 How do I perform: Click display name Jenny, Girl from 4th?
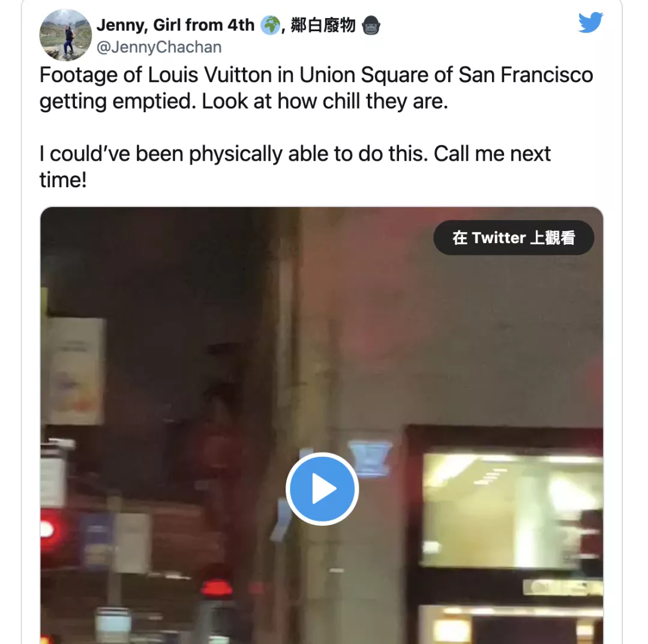pos(175,25)
